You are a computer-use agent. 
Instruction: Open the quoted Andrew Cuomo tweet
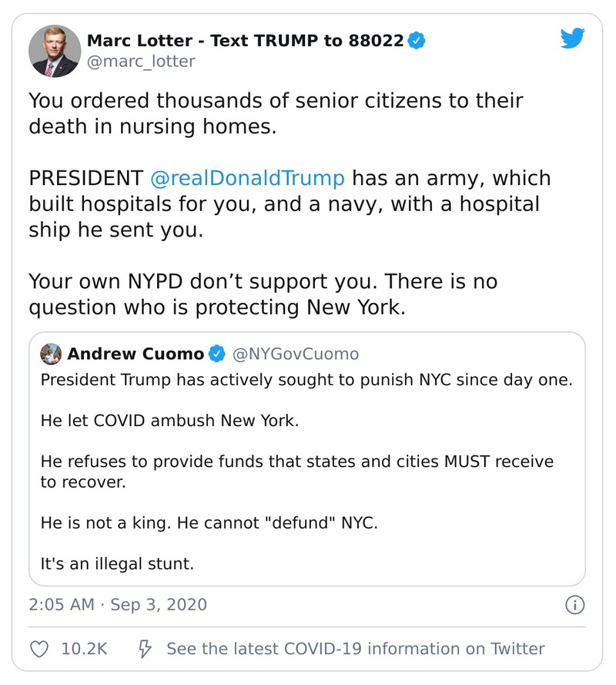coord(308,462)
